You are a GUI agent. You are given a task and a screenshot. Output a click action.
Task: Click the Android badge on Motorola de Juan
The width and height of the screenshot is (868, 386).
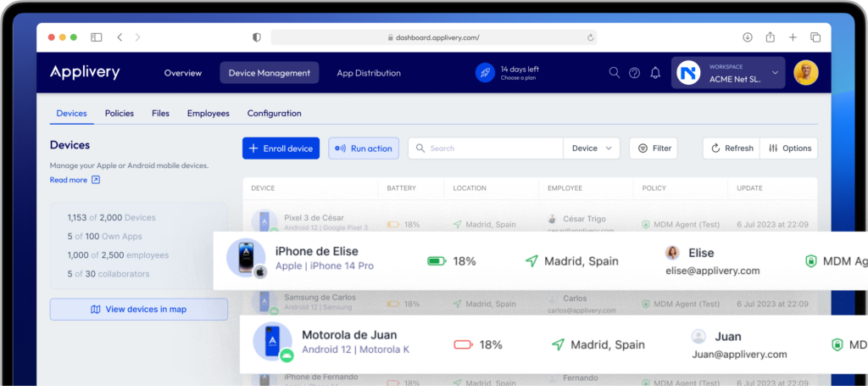coord(287,355)
